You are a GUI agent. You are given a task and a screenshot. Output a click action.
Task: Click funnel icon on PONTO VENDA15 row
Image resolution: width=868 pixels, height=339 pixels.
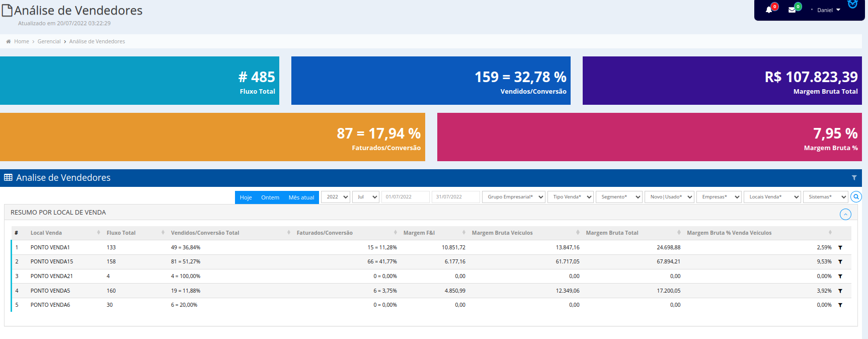[x=840, y=262]
